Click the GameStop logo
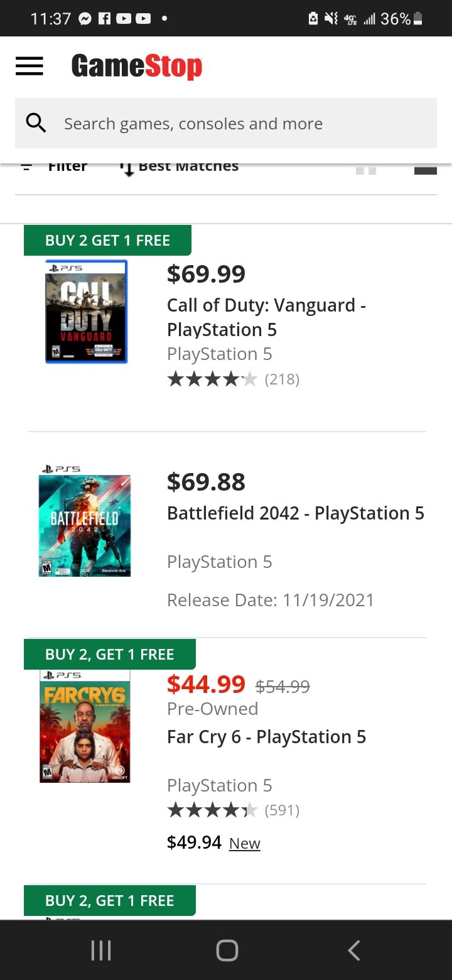 136,67
